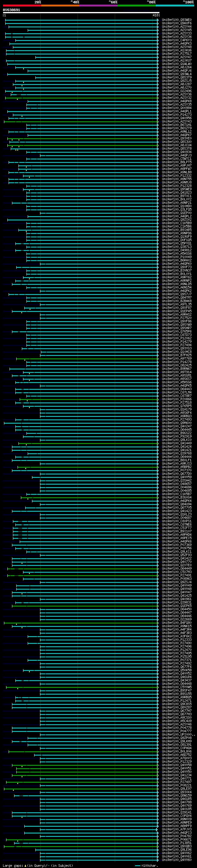Select hit UniRef100_P92919
The image size is (197, 868).
pyautogui.click(x=177, y=436)
